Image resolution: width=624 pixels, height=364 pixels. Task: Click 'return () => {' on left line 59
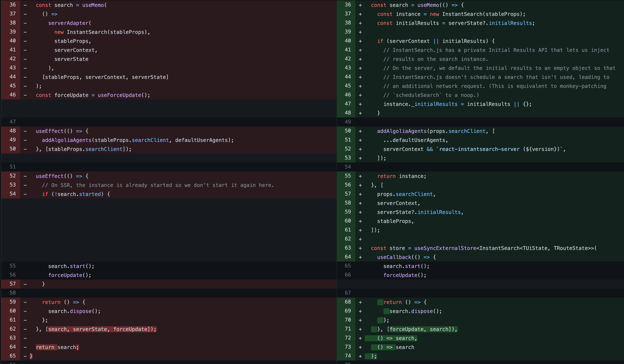pos(63,302)
